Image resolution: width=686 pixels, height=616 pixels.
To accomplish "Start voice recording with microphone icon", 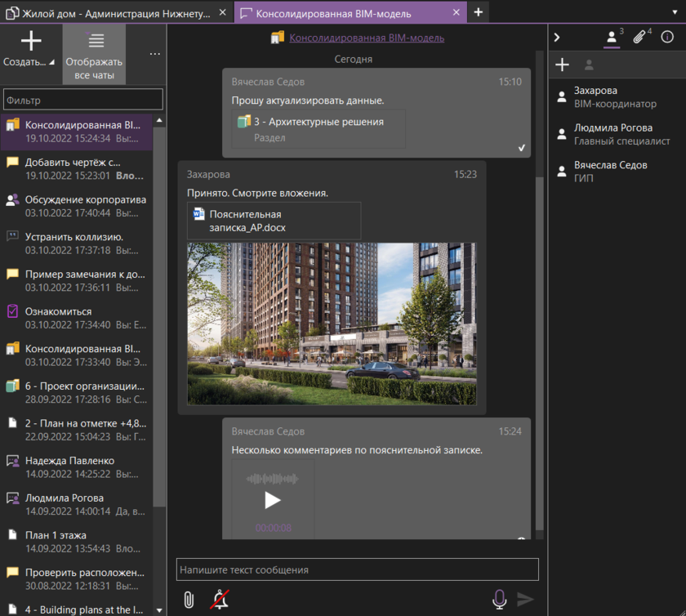I will pyautogui.click(x=499, y=600).
